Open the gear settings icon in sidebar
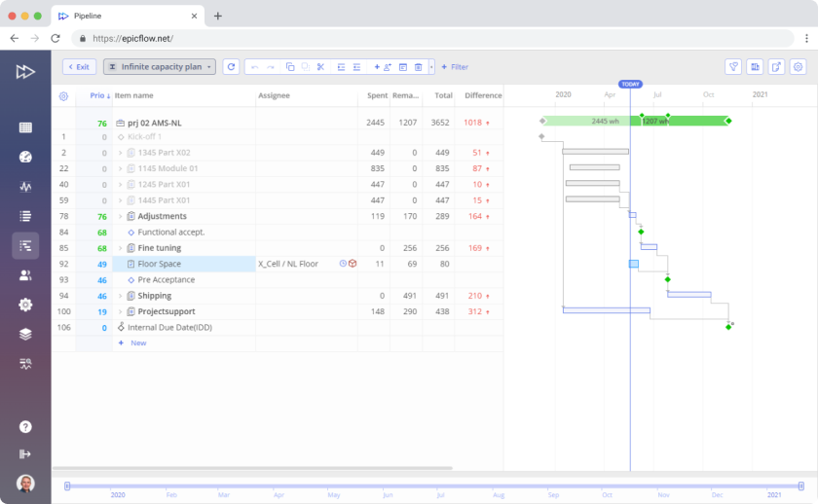The width and height of the screenshot is (818, 504). [25, 305]
